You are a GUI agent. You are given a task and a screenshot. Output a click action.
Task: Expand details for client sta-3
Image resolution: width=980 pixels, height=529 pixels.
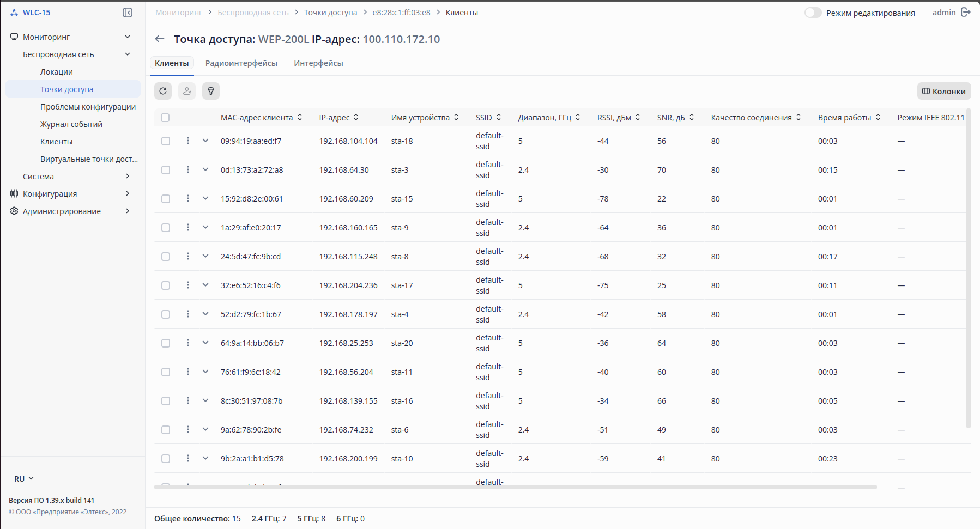205,169
